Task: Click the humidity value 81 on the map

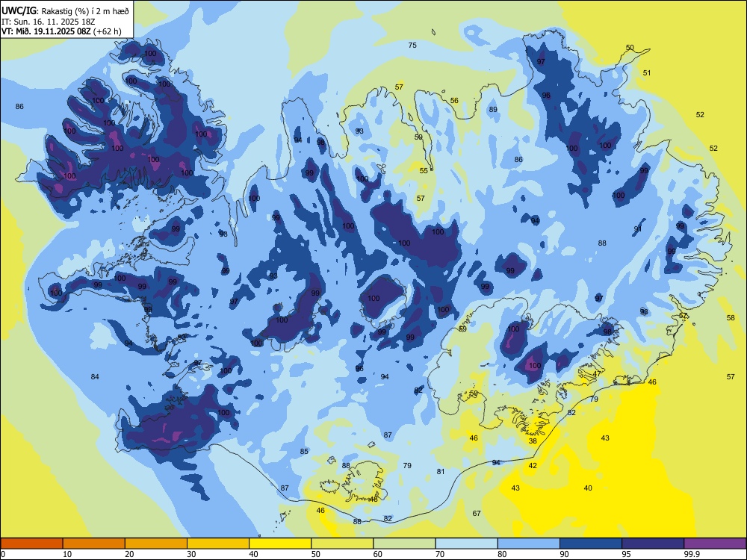Action: 441,471
